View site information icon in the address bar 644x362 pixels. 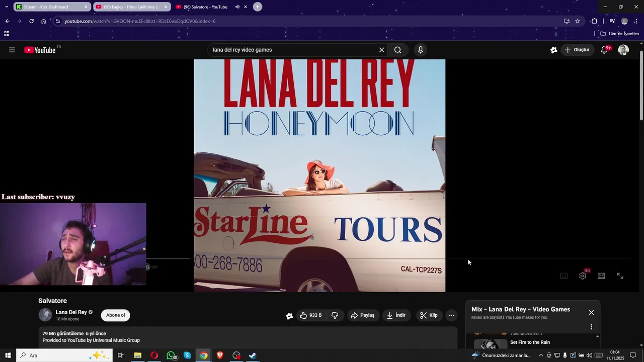[58, 21]
